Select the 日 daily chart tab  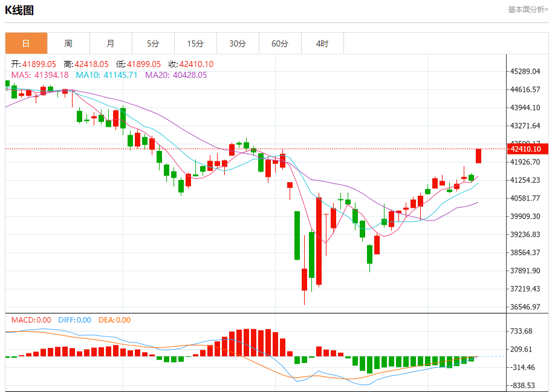pyautogui.click(x=26, y=43)
